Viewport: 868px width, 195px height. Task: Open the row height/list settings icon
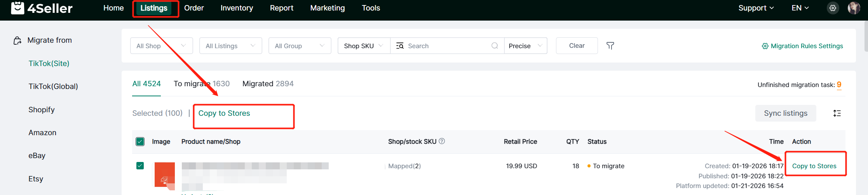pos(837,113)
